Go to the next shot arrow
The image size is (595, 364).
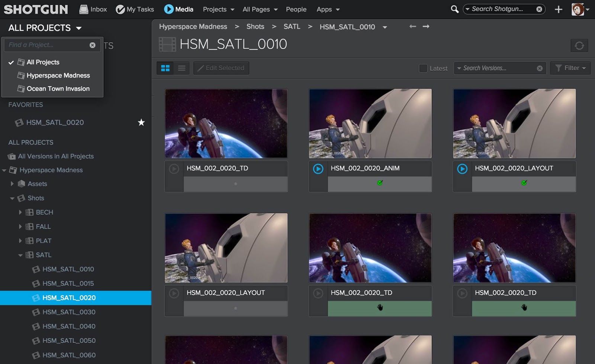pos(426,26)
